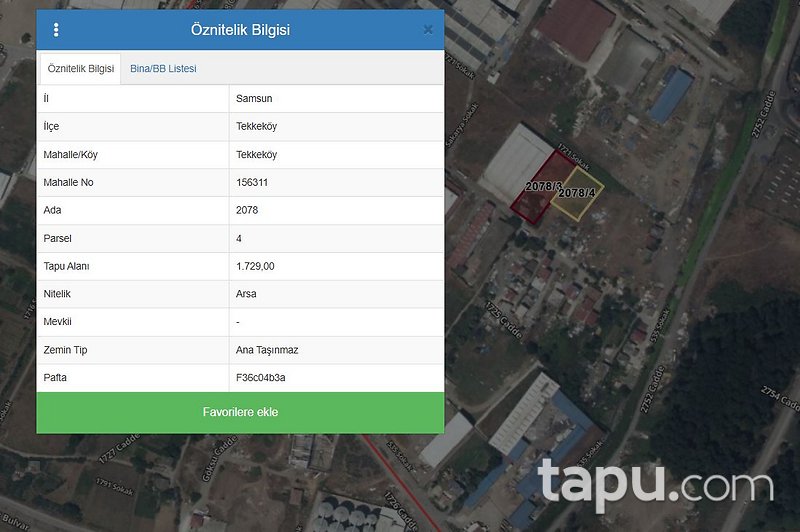
Task: Switch to the Bina/BB Listesi tab
Action: [x=163, y=69]
